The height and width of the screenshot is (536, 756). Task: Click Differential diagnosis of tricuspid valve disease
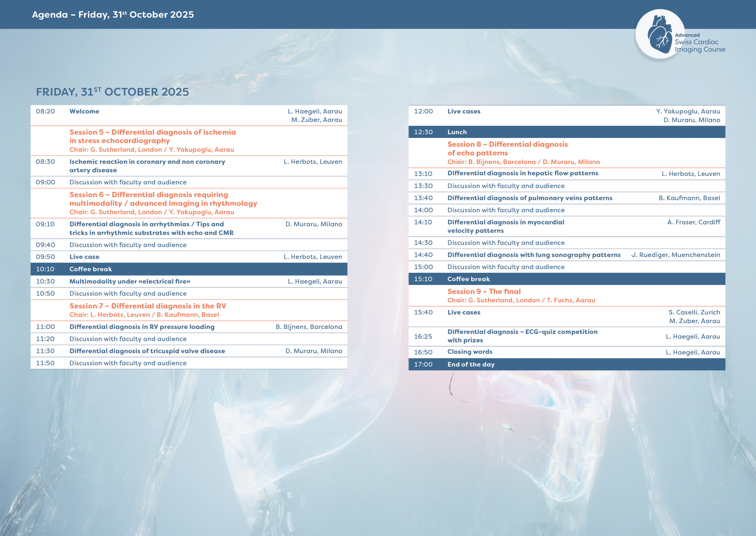pyautogui.click(x=147, y=351)
